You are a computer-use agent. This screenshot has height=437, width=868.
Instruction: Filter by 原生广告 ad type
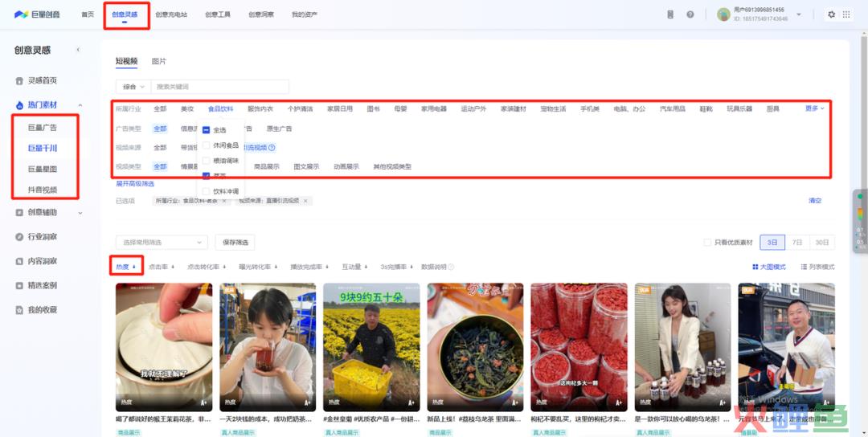click(x=279, y=129)
